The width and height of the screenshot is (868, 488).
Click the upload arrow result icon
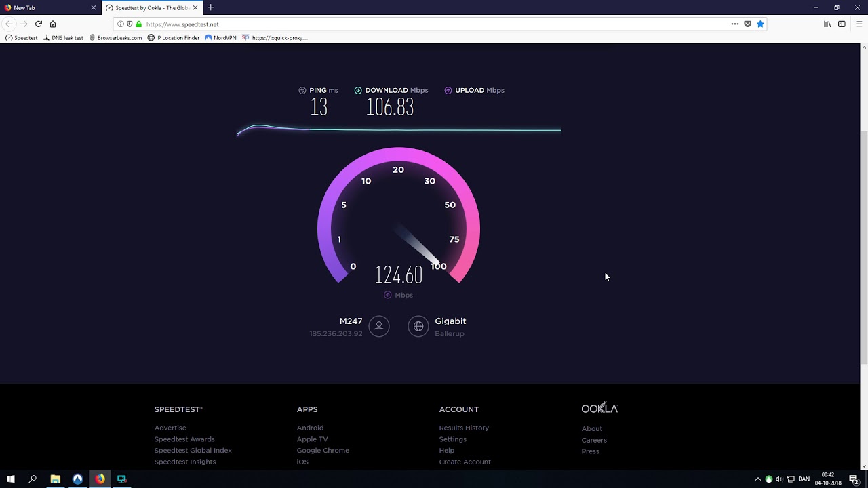click(448, 90)
